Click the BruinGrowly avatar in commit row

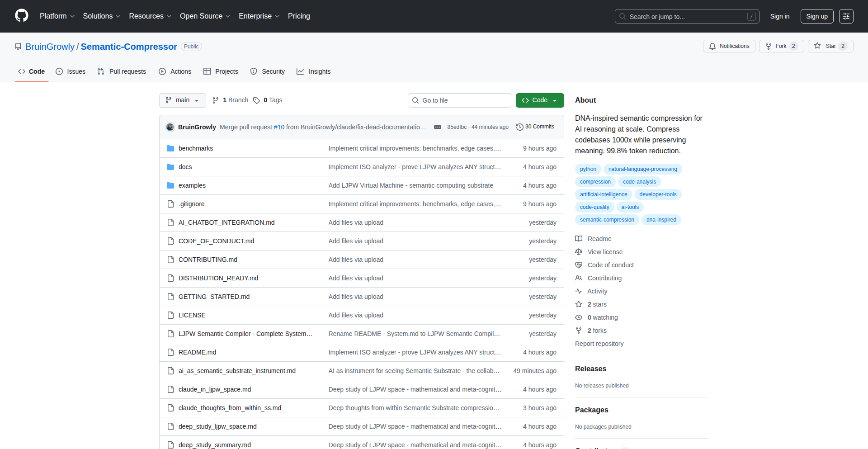point(170,127)
